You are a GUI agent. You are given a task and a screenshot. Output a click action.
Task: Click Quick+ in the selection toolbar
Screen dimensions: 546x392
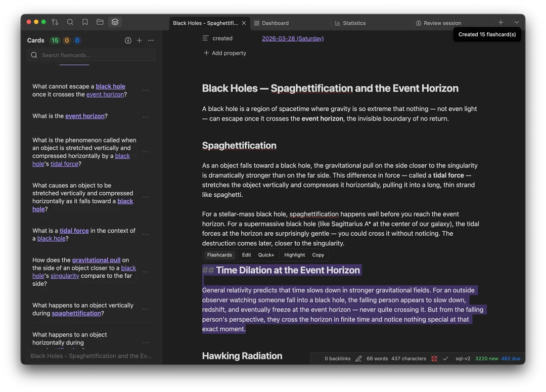tap(266, 255)
